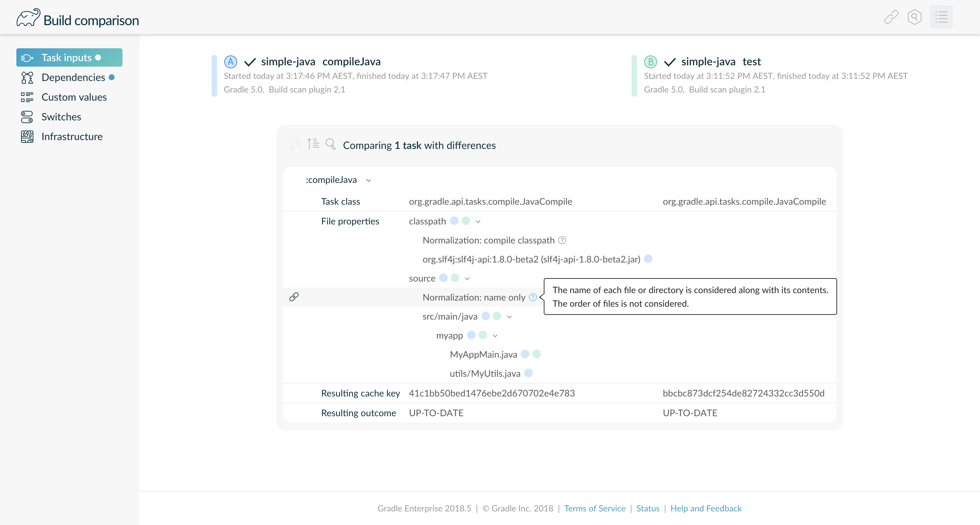Image resolution: width=980 pixels, height=525 pixels.
Task: Select the Dependencies section in the sidebar
Action: (x=73, y=77)
